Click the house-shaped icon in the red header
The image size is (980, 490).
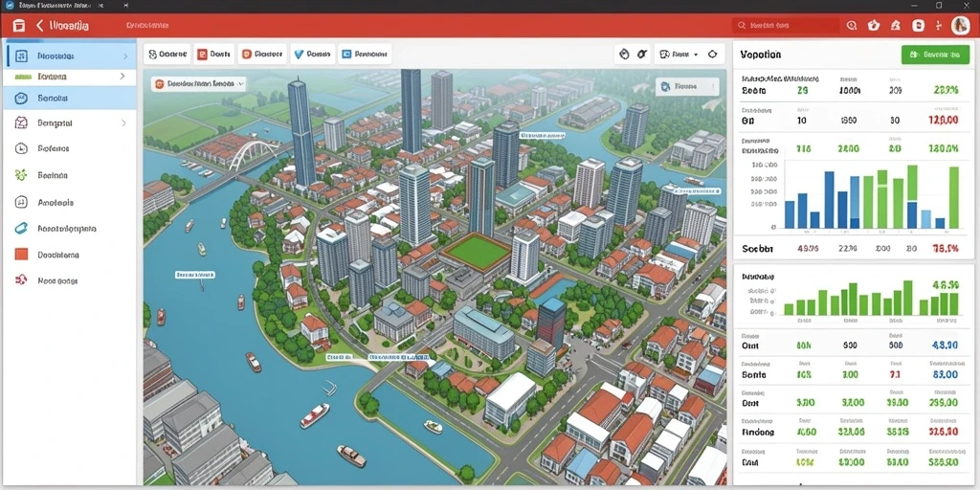[896, 26]
